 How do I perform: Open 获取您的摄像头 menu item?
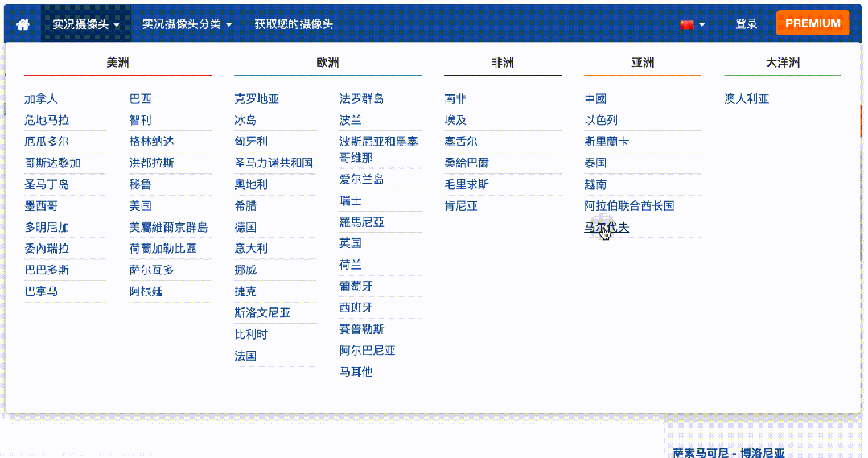tap(294, 24)
